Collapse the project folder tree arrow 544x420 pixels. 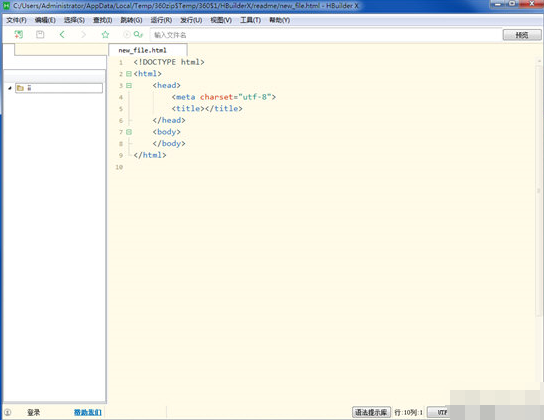[10, 88]
